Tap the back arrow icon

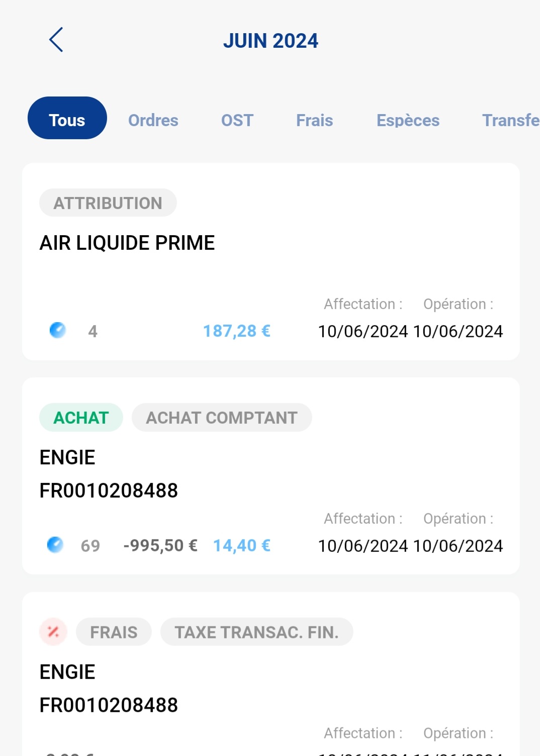(x=56, y=40)
